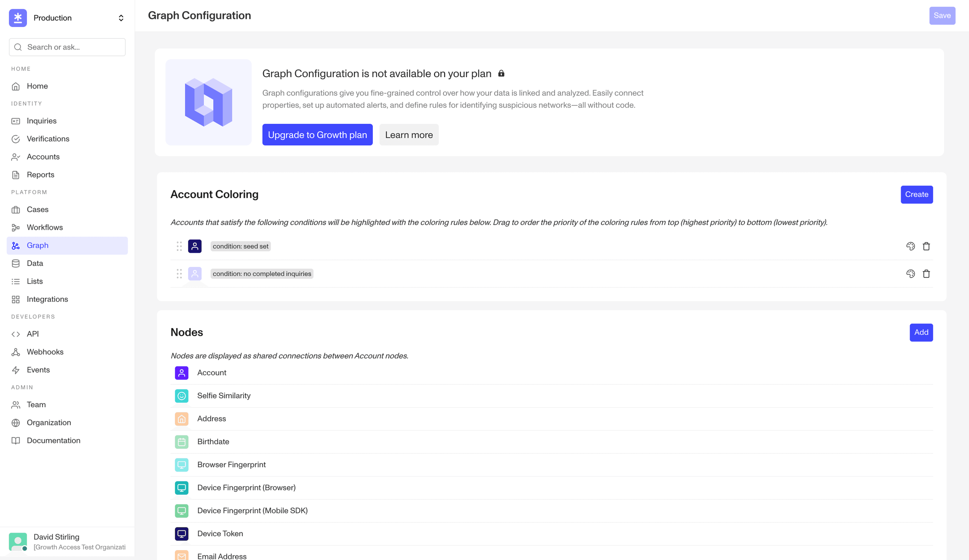
Task: Click the Account node icon
Action: (181, 373)
